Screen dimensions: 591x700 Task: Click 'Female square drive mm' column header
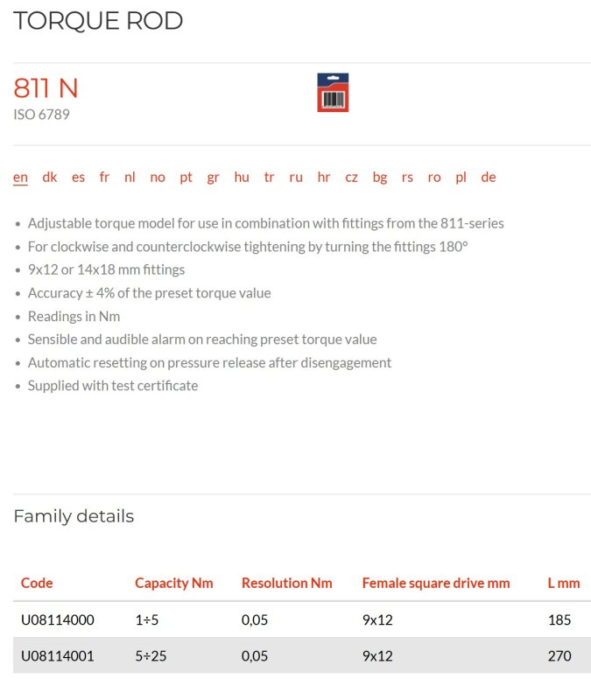tap(436, 583)
